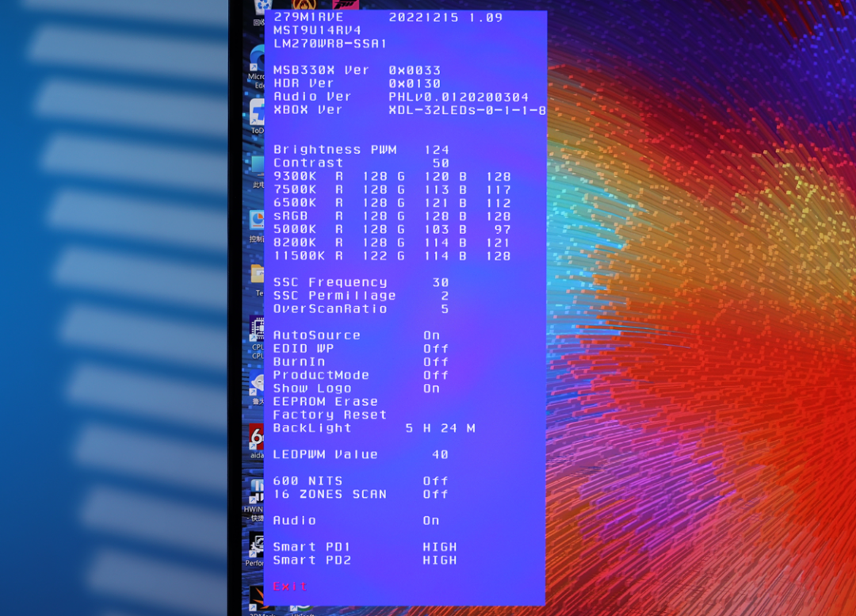
Task: Adjust the 9300K green value 120
Action: pos(437,176)
